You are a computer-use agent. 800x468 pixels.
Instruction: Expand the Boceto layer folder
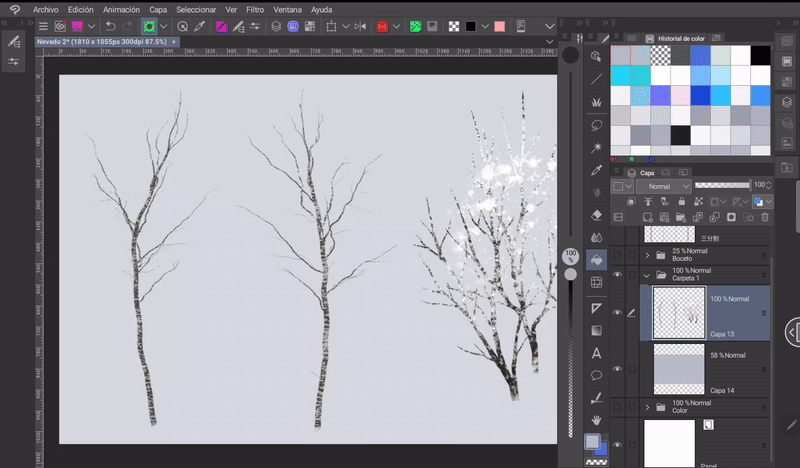click(647, 254)
